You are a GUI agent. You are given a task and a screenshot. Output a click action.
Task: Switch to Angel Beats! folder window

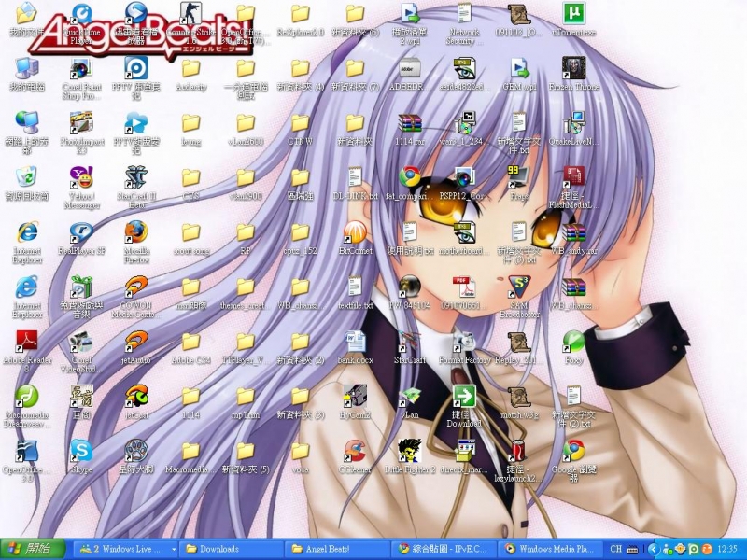(x=339, y=549)
